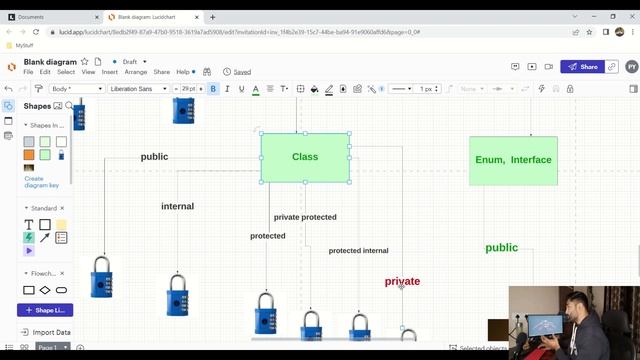Click Create diagram key link
Image resolution: width=640 pixels, height=360 pixels.
pyautogui.click(x=41, y=182)
